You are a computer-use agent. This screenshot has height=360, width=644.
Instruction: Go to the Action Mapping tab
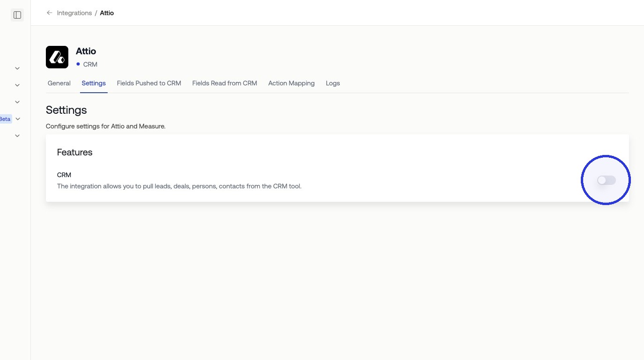pyautogui.click(x=291, y=83)
